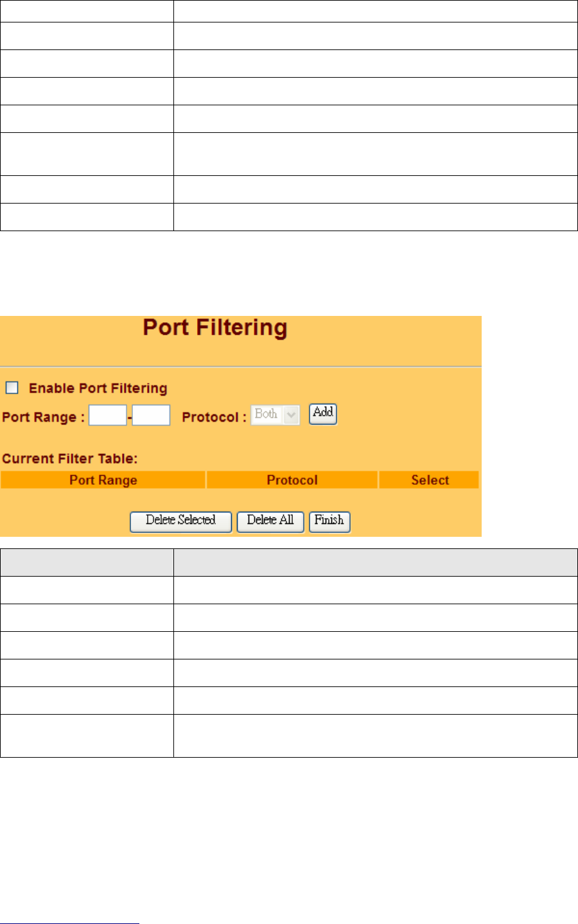The image size is (578, 924).
Task: Click the Port Filtering page title
Action: tap(215, 327)
